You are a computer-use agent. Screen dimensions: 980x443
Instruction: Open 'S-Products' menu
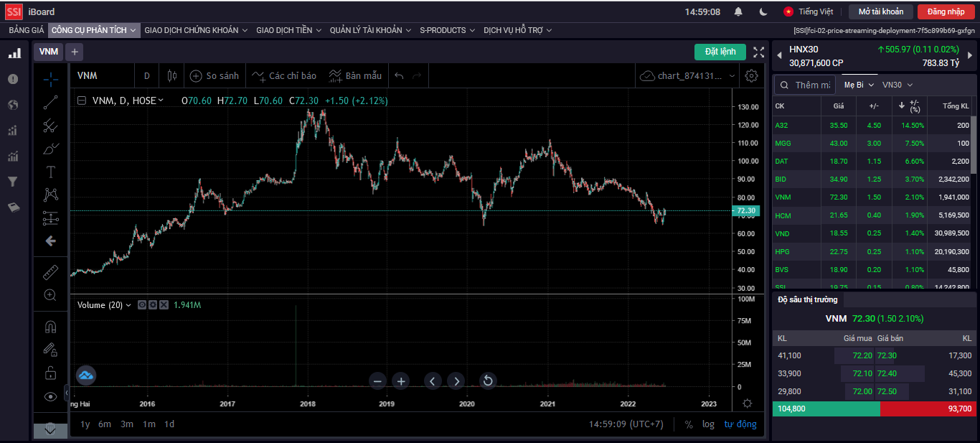tap(447, 30)
